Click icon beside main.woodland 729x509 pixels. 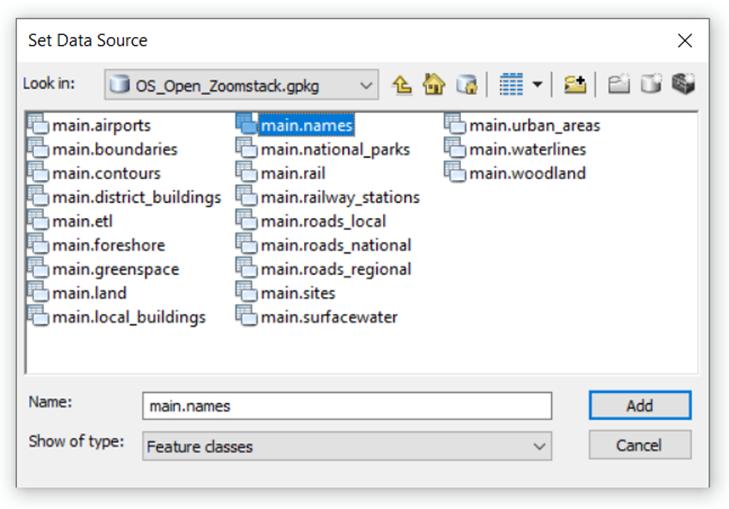click(x=455, y=172)
